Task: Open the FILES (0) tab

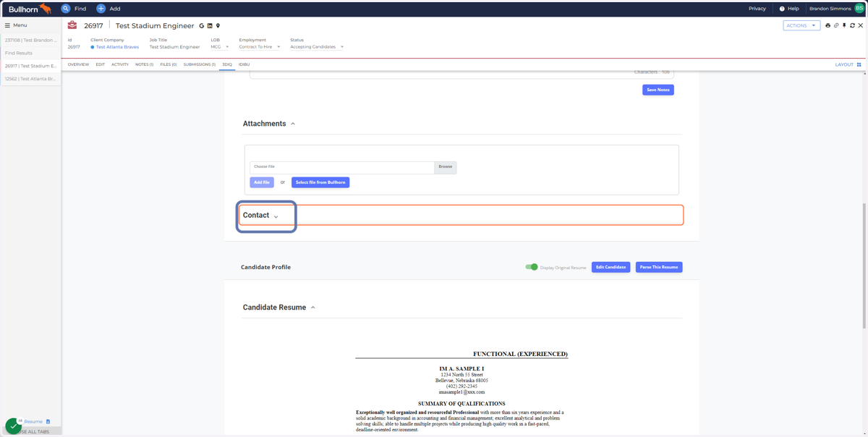Action: [169, 64]
